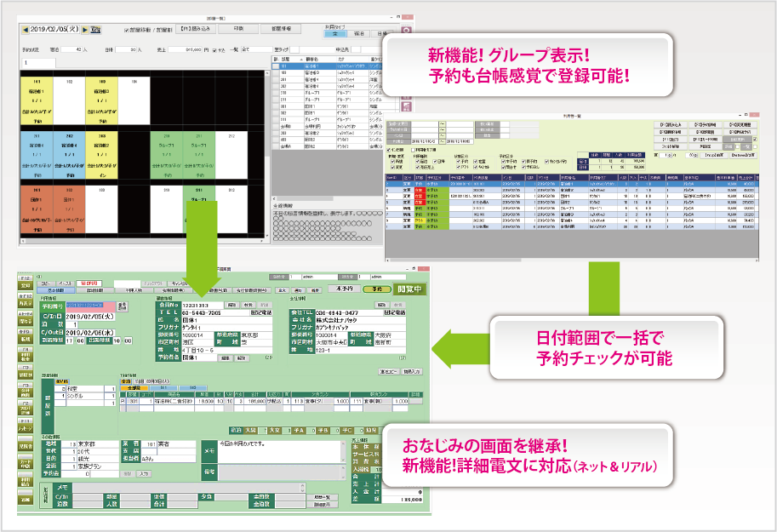
Task: Toggle the 部屋移動/部屋割 checkbox
Action: tap(126, 31)
